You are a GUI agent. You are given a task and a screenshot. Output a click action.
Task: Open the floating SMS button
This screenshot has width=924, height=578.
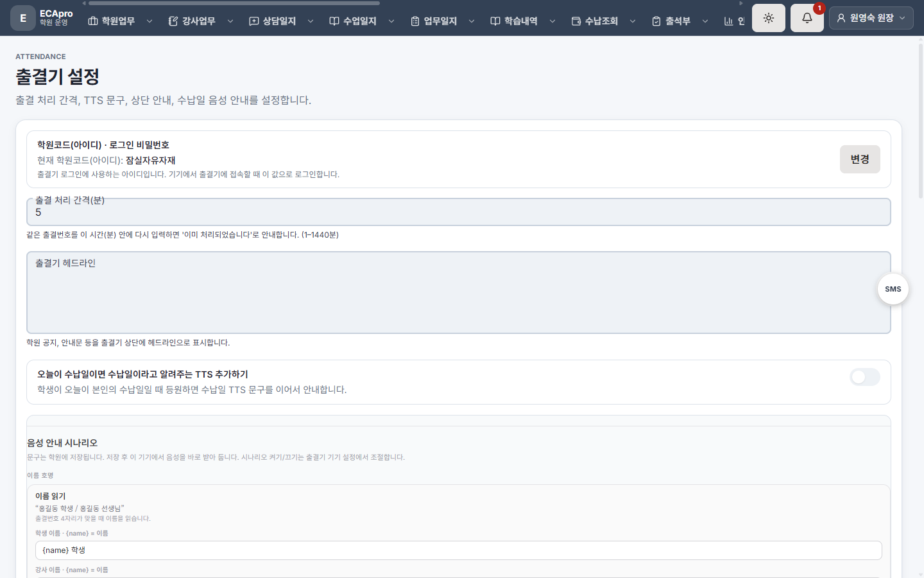(893, 289)
